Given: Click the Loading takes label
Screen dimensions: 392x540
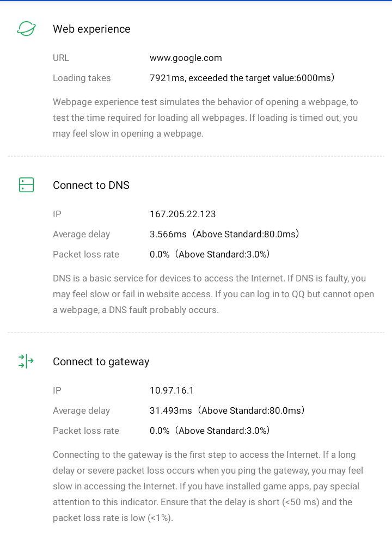Looking at the screenshot, I should pyautogui.click(x=82, y=78).
